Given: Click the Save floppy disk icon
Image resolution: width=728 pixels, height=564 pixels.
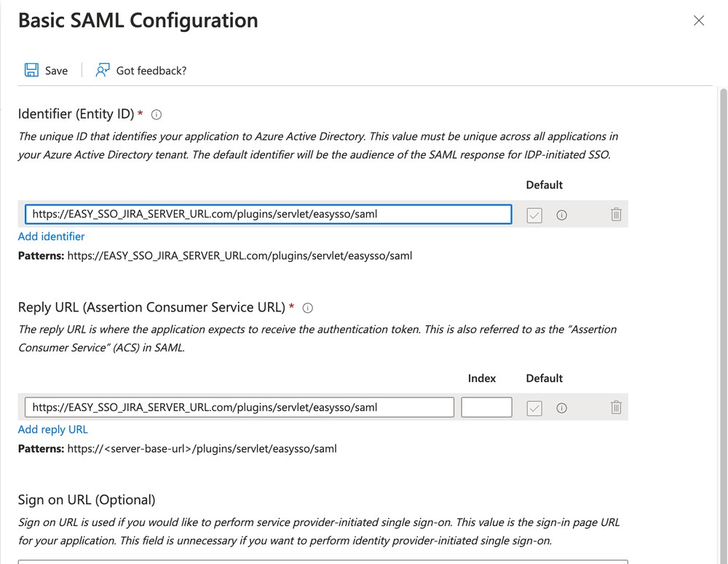Looking at the screenshot, I should coord(31,70).
